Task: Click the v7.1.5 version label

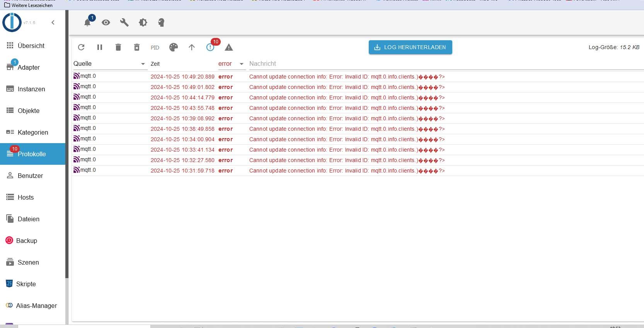Action: (29, 22)
